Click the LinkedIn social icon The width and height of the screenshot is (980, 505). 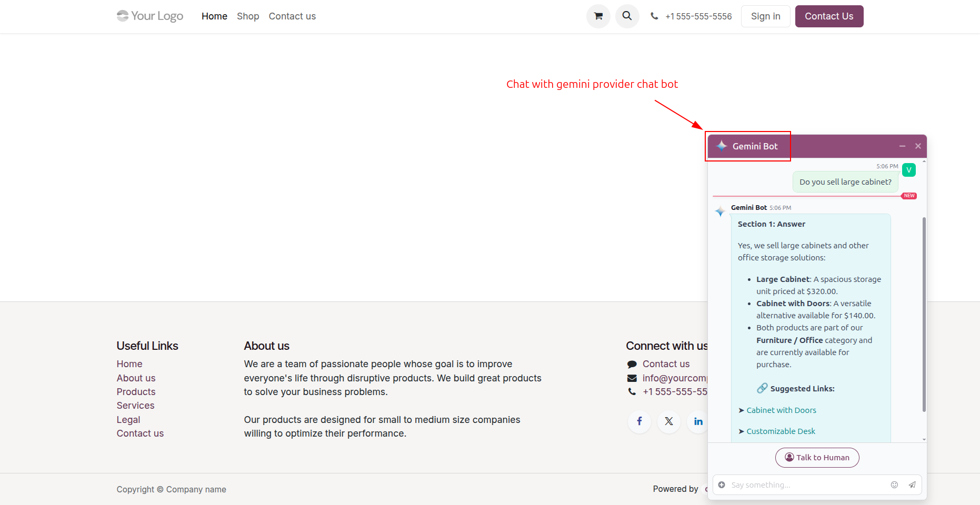click(x=698, y=421)
